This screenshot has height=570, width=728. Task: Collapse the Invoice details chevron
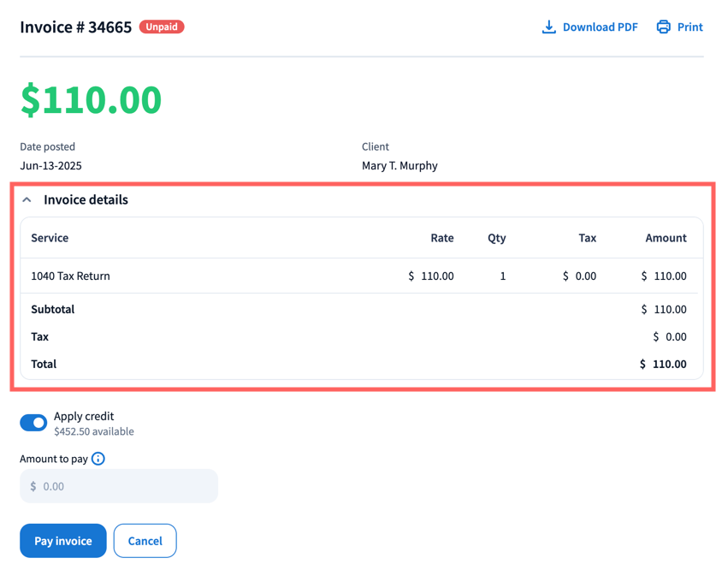(27, 200)
